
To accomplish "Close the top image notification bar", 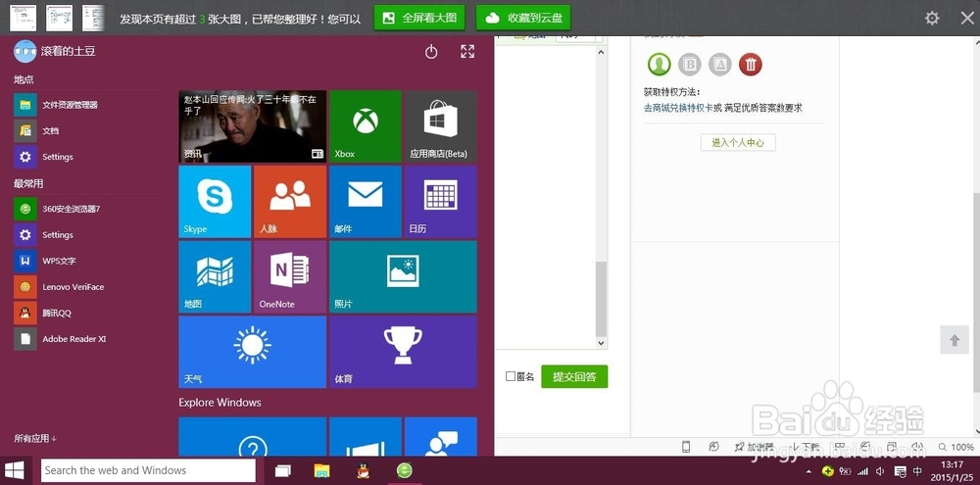I will coord(967,18).
